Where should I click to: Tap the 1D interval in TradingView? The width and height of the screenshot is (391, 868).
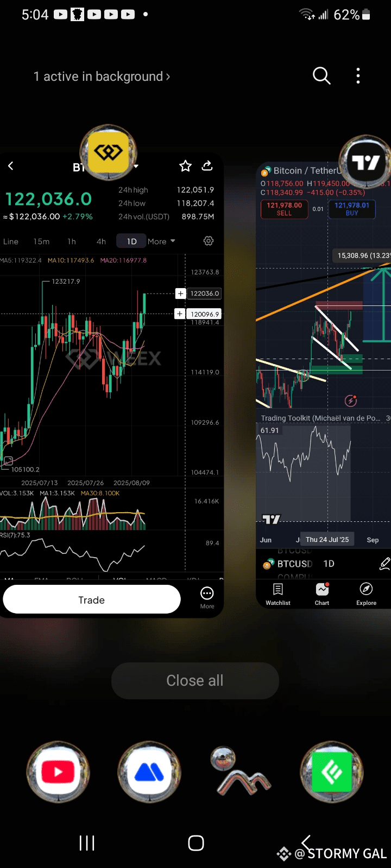[329, 564]
